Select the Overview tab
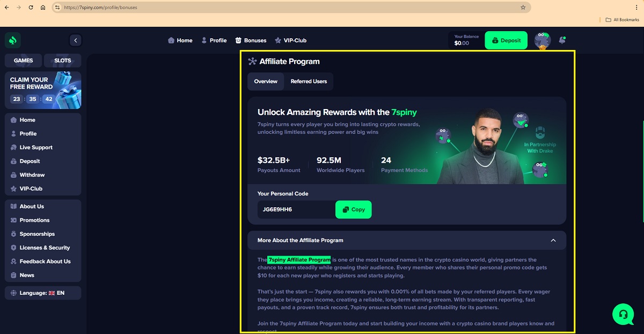644x334 pixels. (266, 82)
